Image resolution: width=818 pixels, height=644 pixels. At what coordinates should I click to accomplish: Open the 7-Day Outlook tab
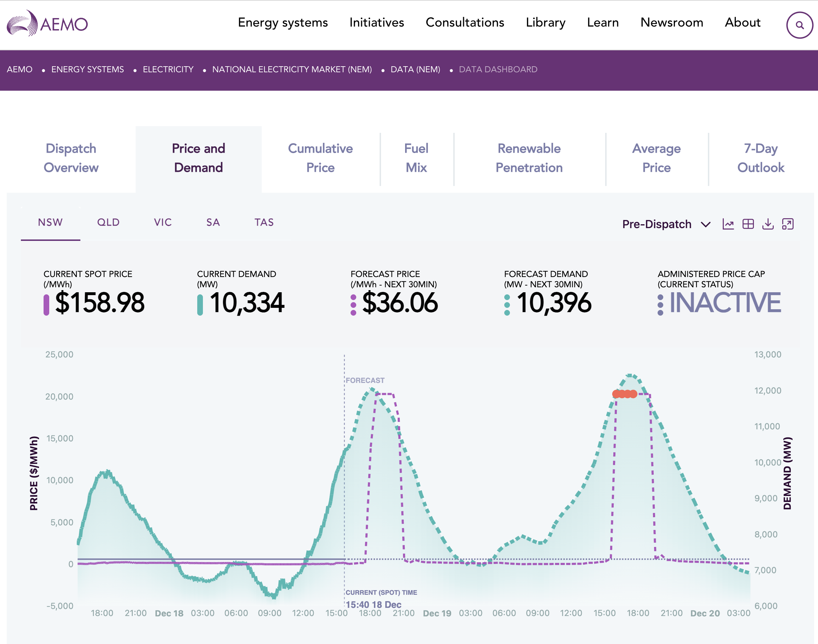pos(760,158)
